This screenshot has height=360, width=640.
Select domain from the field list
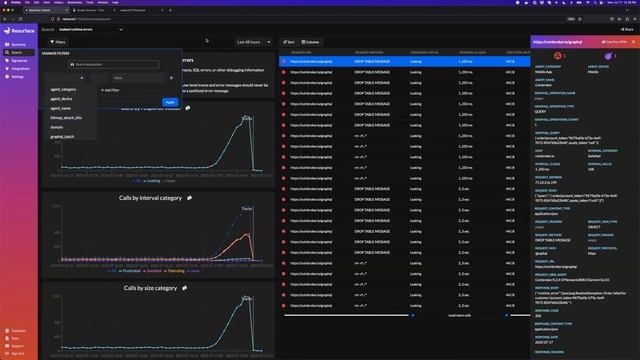(57, 127)
